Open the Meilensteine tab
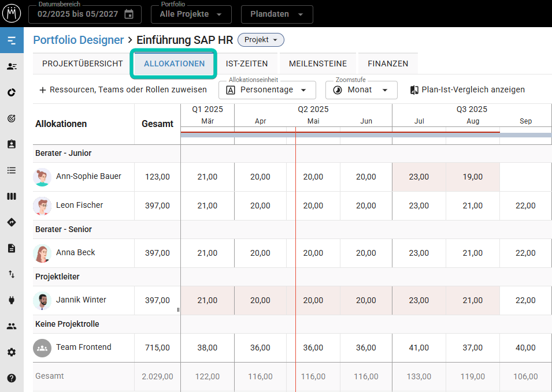This screenshot has width=552, height=392. click(x=318, y=64)
